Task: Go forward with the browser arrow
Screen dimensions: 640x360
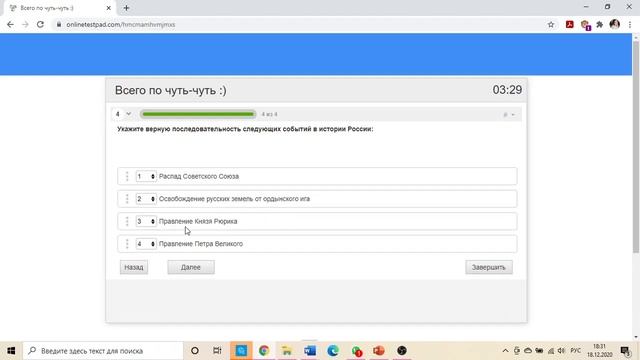Action: pyautogui.click(x=25, y=24)
